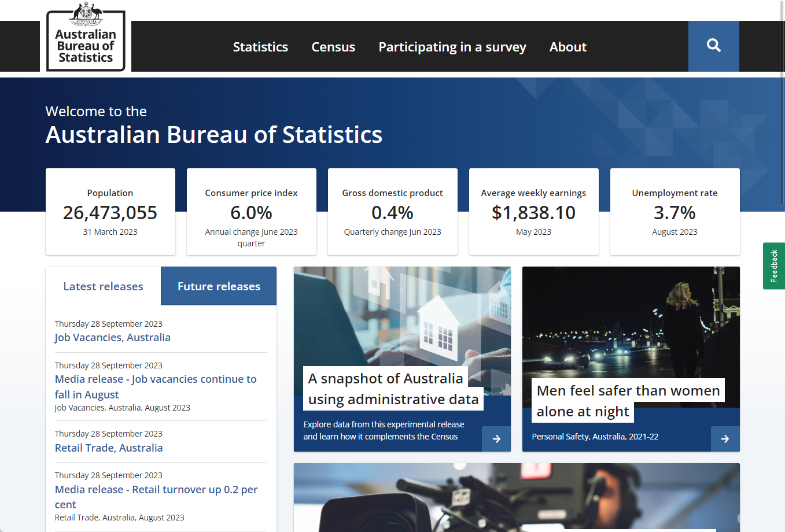Select the Consumer price index card
785x532 pixels.
pos(252,212)
